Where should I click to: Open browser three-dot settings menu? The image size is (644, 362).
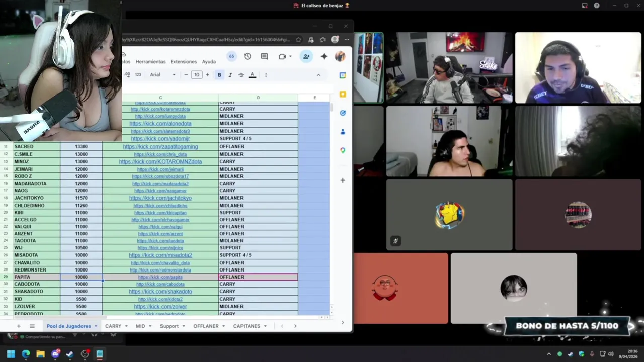point(347,40)
